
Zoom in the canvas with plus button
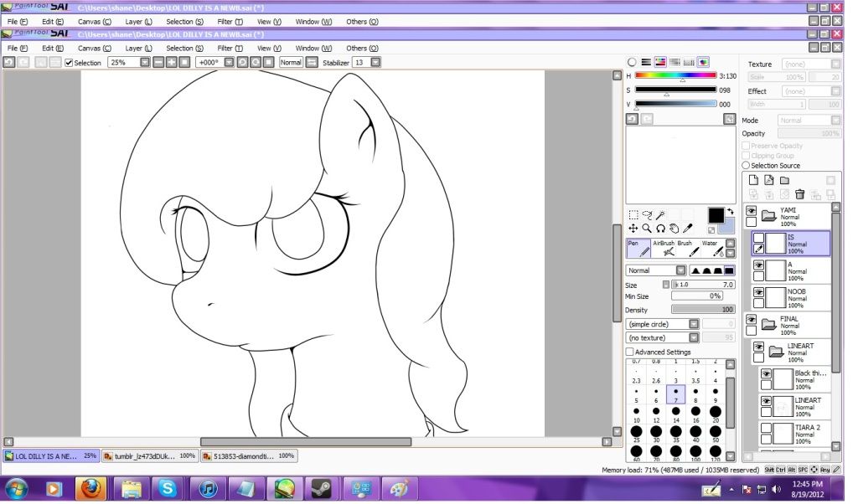(x=171, y=62)
